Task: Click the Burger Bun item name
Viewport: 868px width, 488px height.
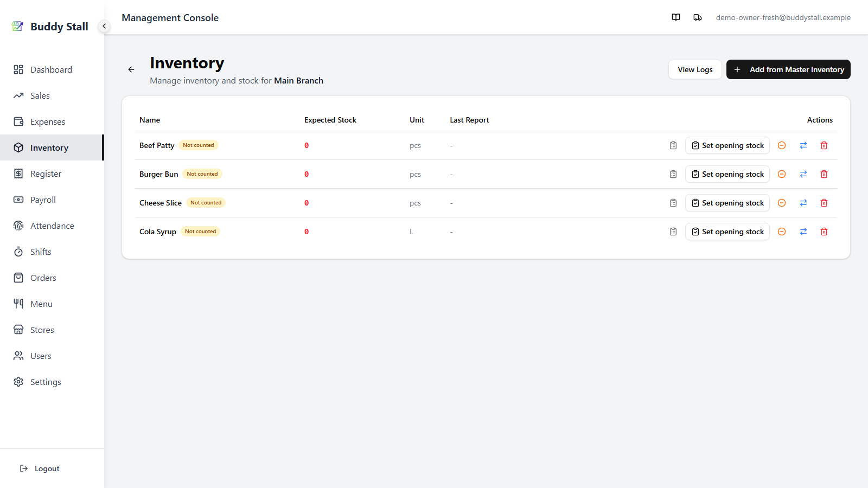Action: [158, 174]
